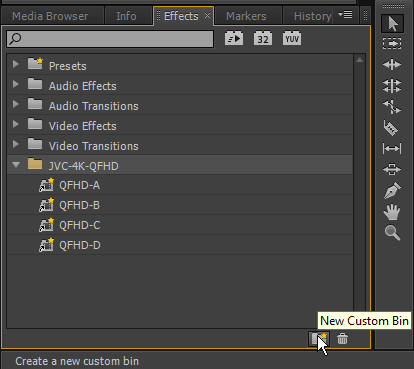Expand the Presets folder
The image size is (414, 369).
pyautogui.click(x=15, y=64)
